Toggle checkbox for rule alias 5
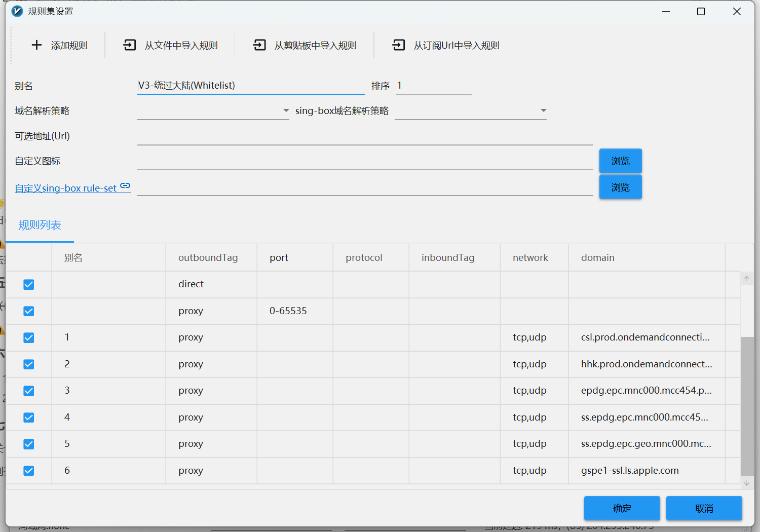This screenshot has height=532, width=760. coord(29,444)
